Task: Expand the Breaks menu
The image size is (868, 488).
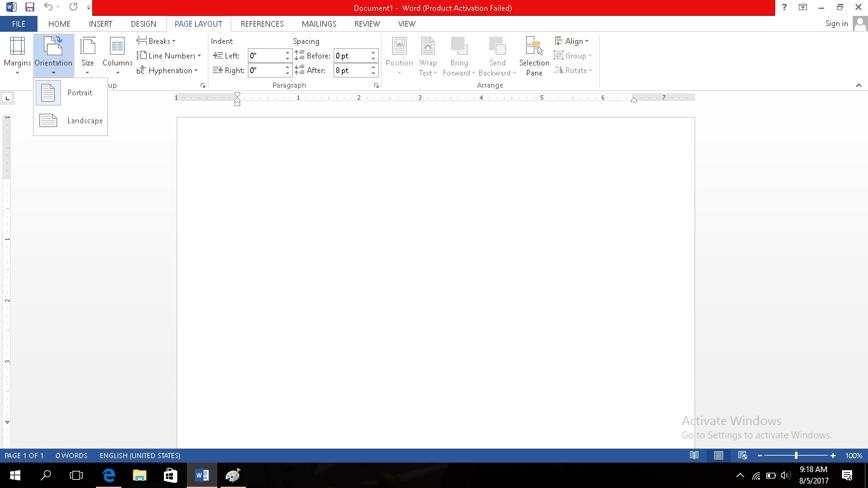Action: coord(156,41)
